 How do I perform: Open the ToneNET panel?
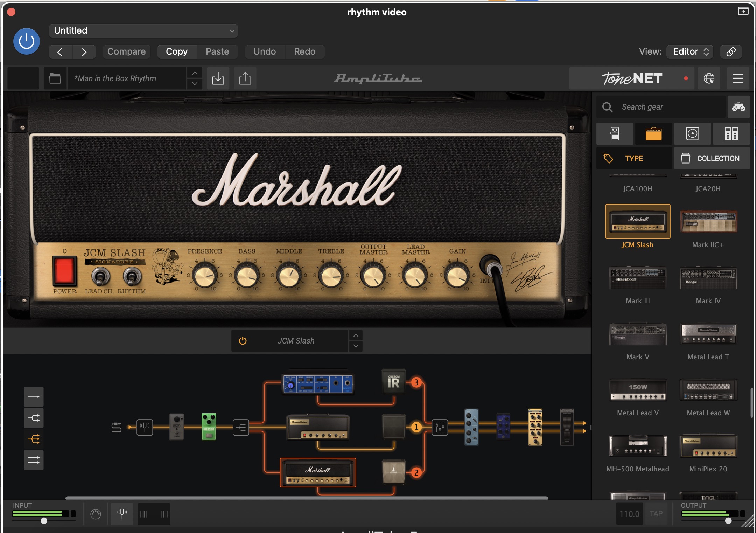point(632,78)
